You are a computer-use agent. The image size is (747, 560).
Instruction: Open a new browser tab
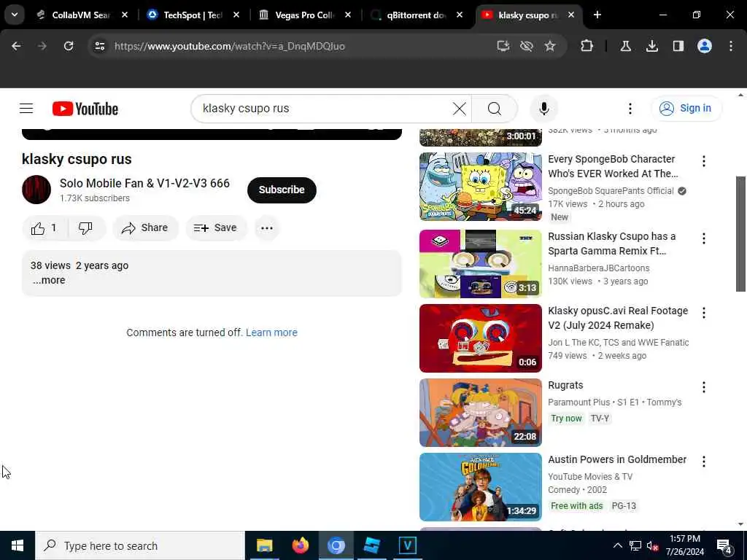coord(597,15)
